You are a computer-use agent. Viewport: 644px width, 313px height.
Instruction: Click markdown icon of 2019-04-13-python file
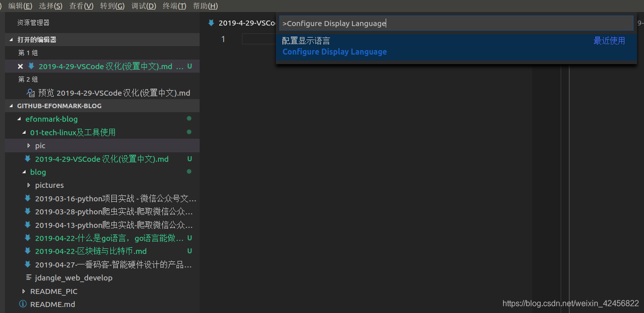pos(28,225)
